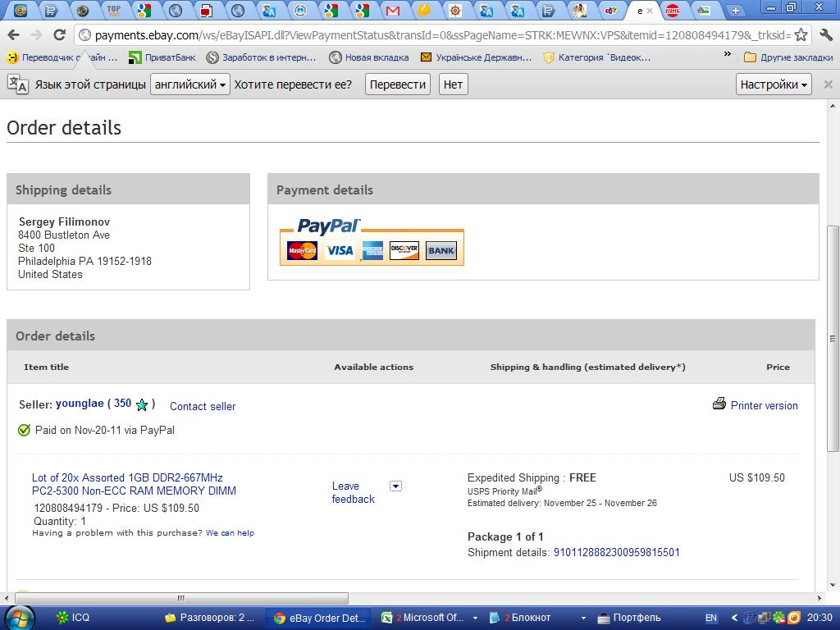Click the forward navigation arrow

36,35
